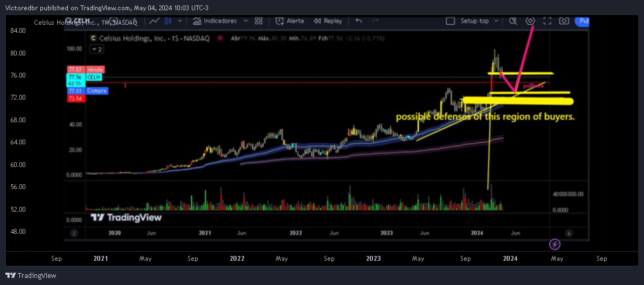Create an alert with the Alerta button

(x=290, y=21)
